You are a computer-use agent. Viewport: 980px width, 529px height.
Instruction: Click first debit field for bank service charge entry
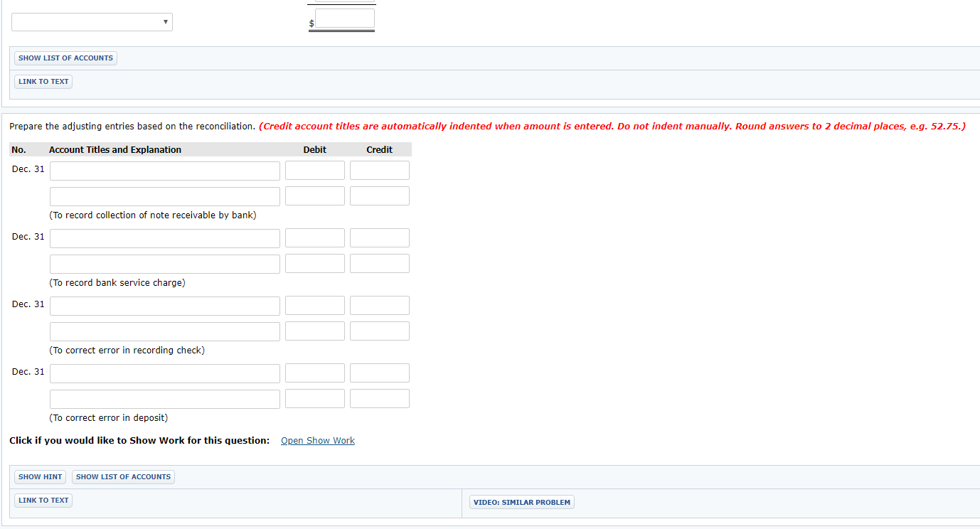tap(315, 238)
